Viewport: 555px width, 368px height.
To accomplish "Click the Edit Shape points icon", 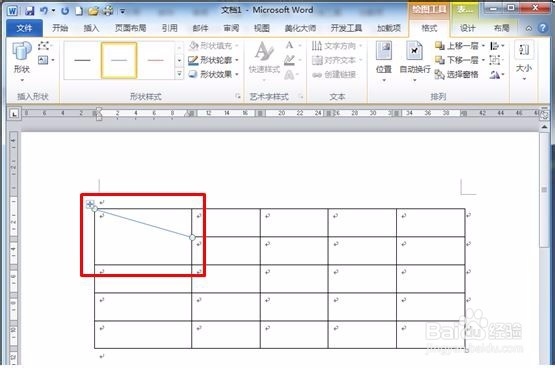I will [43, 46].
